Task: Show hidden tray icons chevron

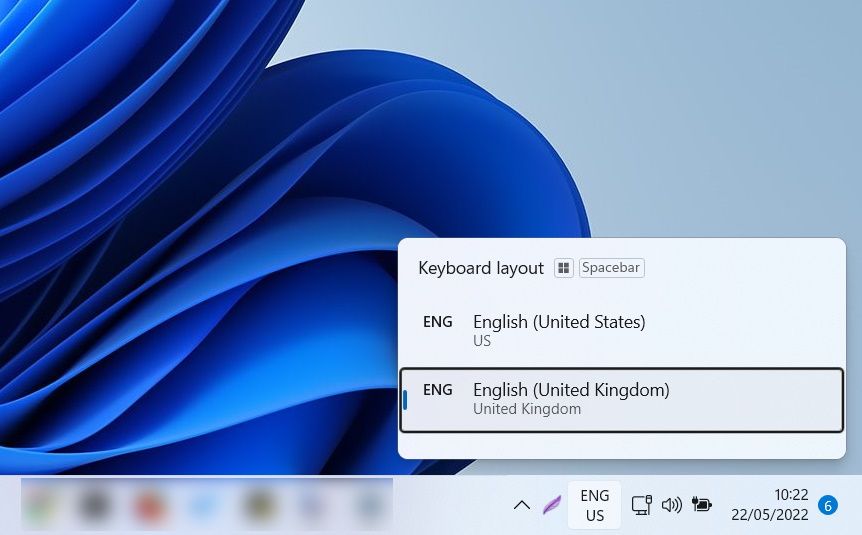Action: [x=522, y=505]
